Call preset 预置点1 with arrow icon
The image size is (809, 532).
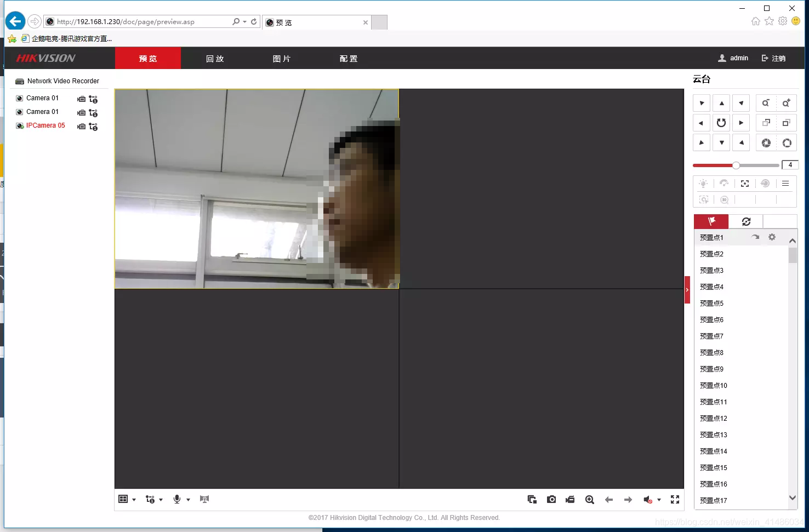pos(755,237)
